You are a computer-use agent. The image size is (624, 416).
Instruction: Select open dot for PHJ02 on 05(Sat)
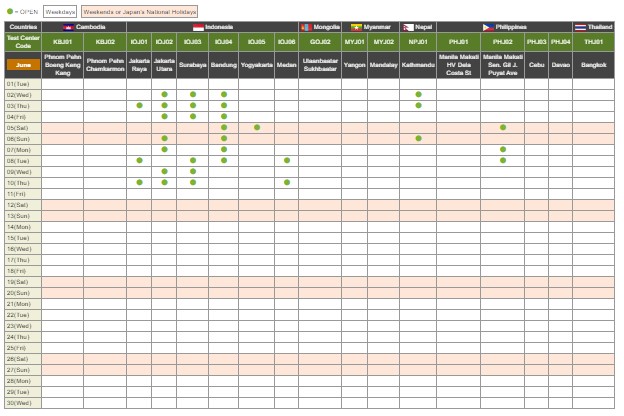coord(503,127)
